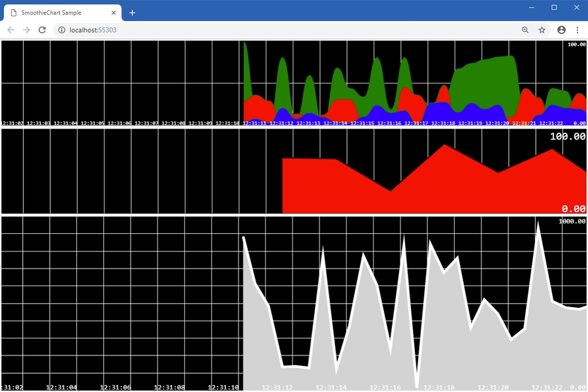Open the zoom magnifier icon in address bar
This screenshot has width=588, height=392.
525,30
